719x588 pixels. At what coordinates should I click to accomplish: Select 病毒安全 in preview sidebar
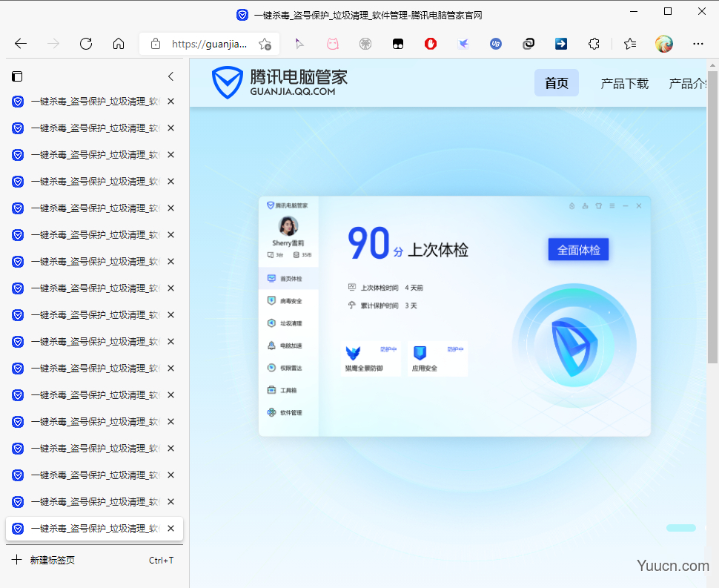tap(288, 301)
